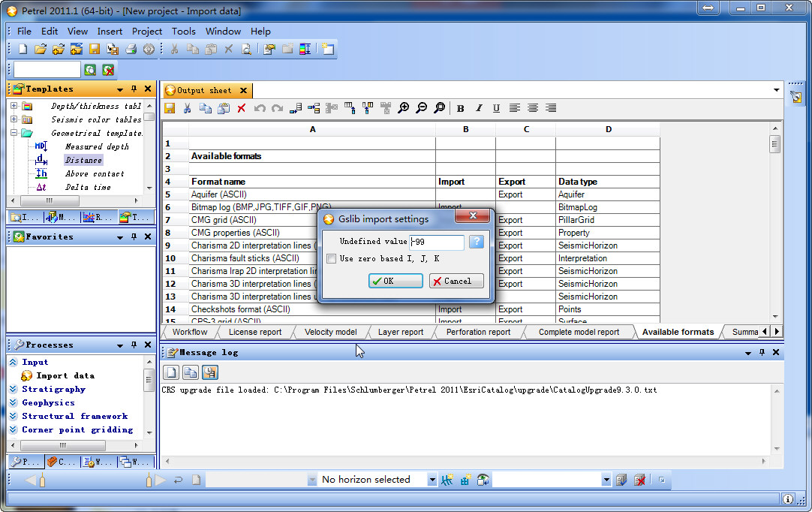Close the Gslib import settings dialog
The width and height of the screenshot is (812, 512).
472,215
